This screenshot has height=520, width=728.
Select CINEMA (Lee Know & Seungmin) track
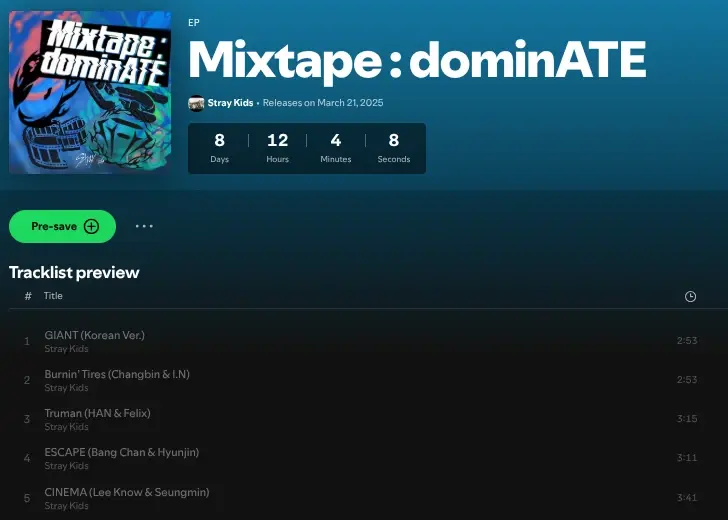coord(127,492)
